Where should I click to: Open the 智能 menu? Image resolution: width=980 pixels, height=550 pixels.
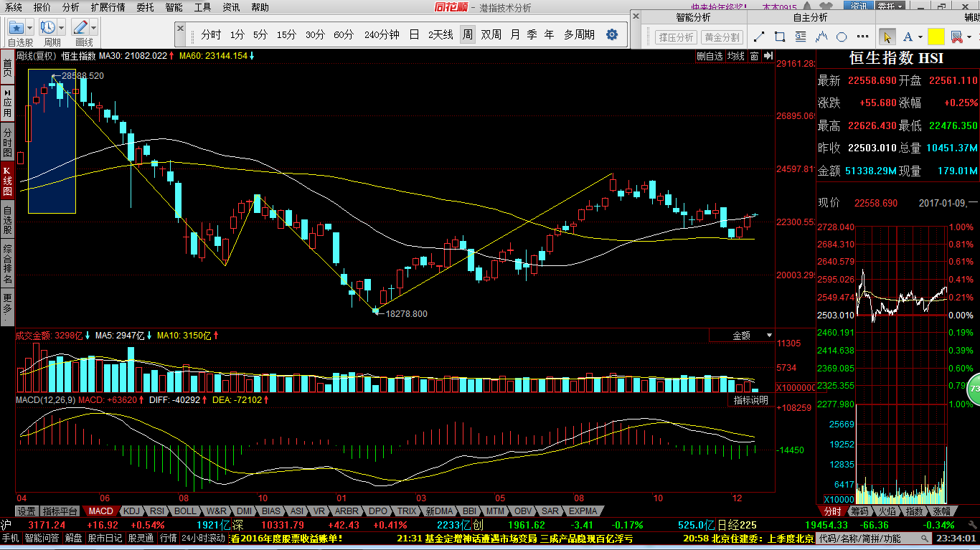174,7
